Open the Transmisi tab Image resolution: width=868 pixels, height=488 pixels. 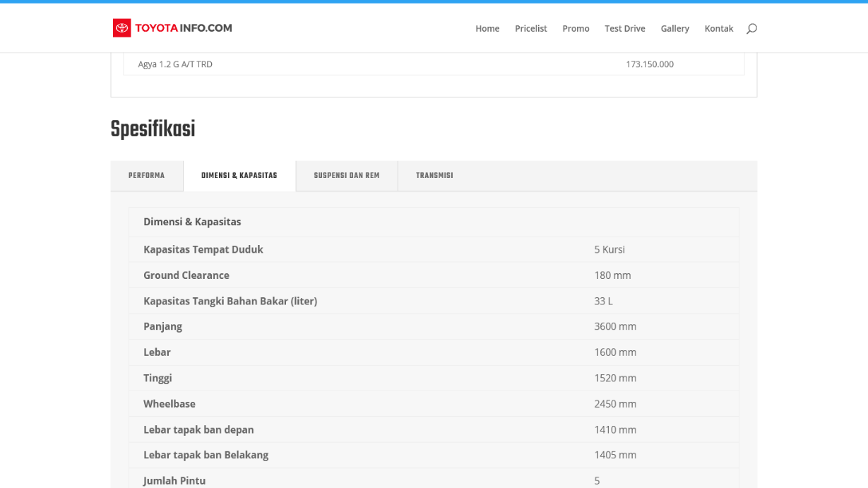pyautogui.click(x=434, y=176)
